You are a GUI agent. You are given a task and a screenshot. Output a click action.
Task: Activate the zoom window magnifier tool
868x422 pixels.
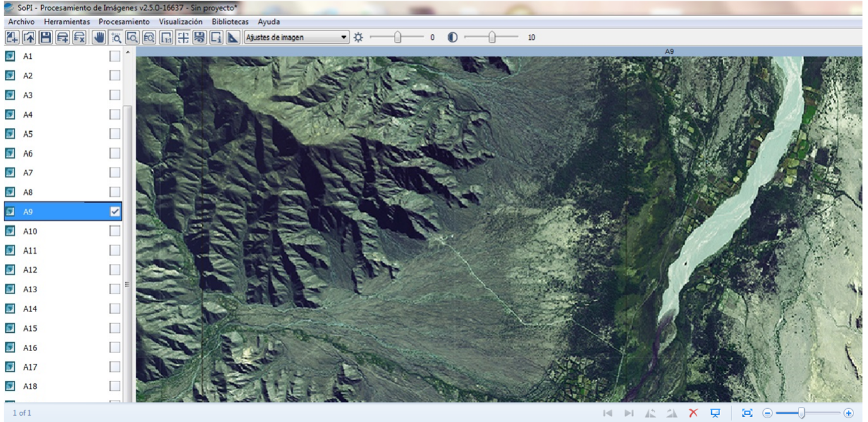tap(116, 37)
